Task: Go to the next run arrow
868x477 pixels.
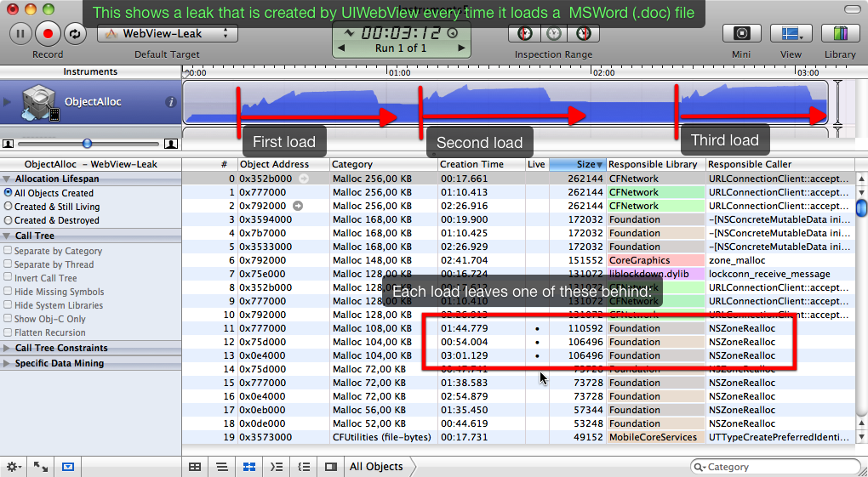Action: (x=460, y=48)
